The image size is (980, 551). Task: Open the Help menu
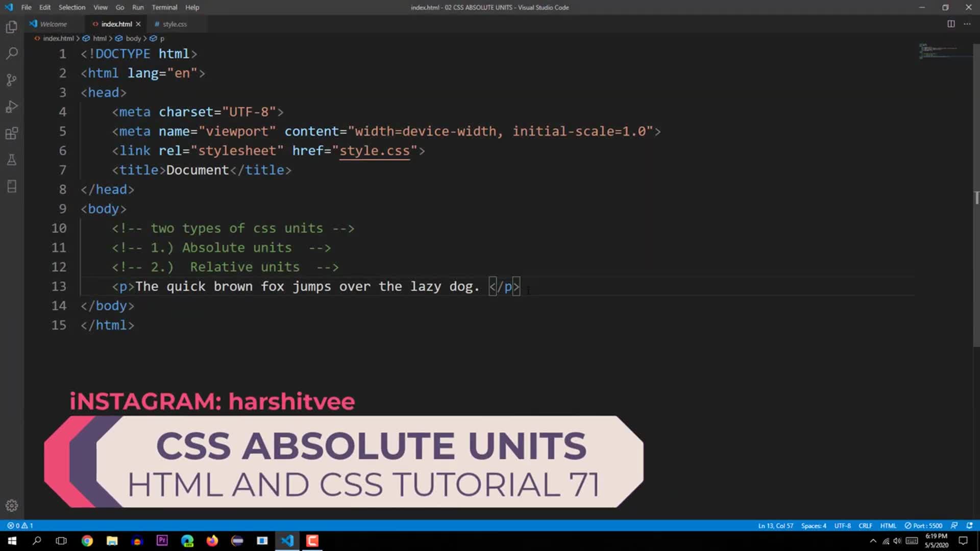(192, 7)
